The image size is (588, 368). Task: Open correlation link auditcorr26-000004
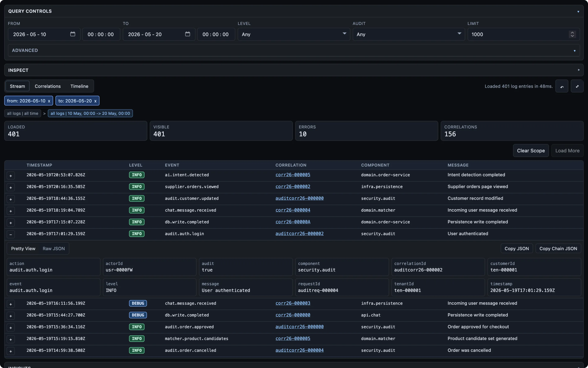pyautogui.click(x=299, y=350)
